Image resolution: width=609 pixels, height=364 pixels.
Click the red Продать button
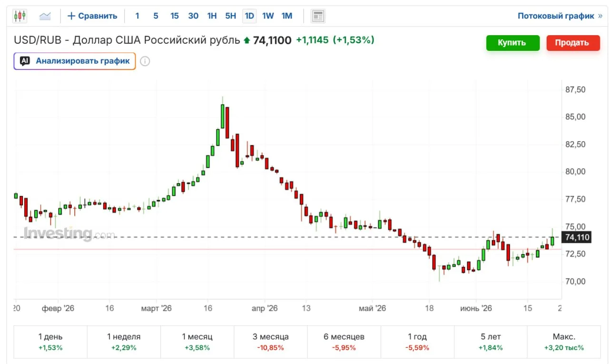coord(572,43)
